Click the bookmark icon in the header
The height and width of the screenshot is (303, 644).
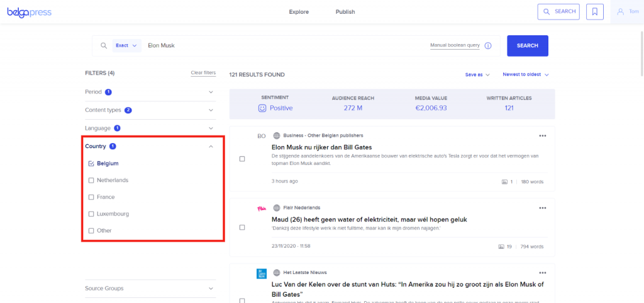595,12
